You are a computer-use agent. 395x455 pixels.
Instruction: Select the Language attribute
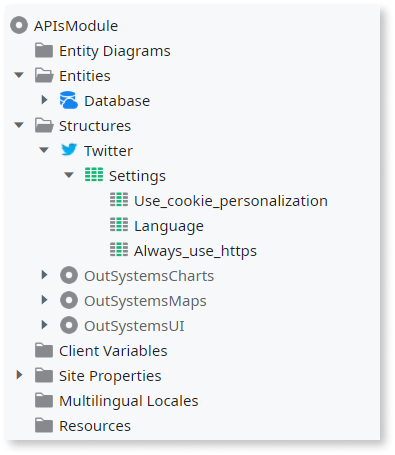(157, 226)
